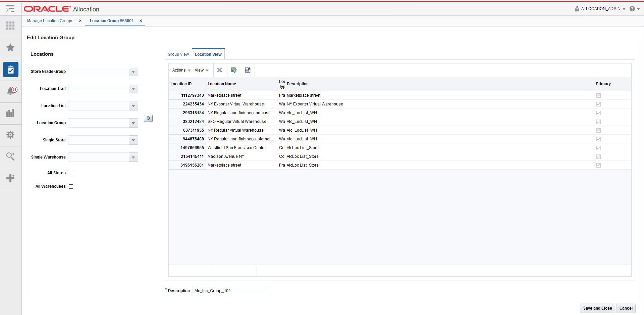Click the export to spreadsheet icon

pyautogui.click(x=234, y=70)
